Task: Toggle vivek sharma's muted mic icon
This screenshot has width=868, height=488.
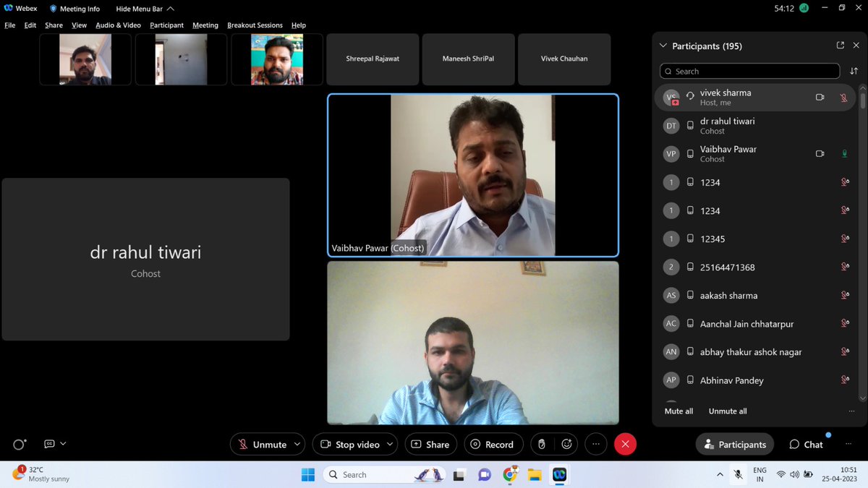Action: (843, 97)
